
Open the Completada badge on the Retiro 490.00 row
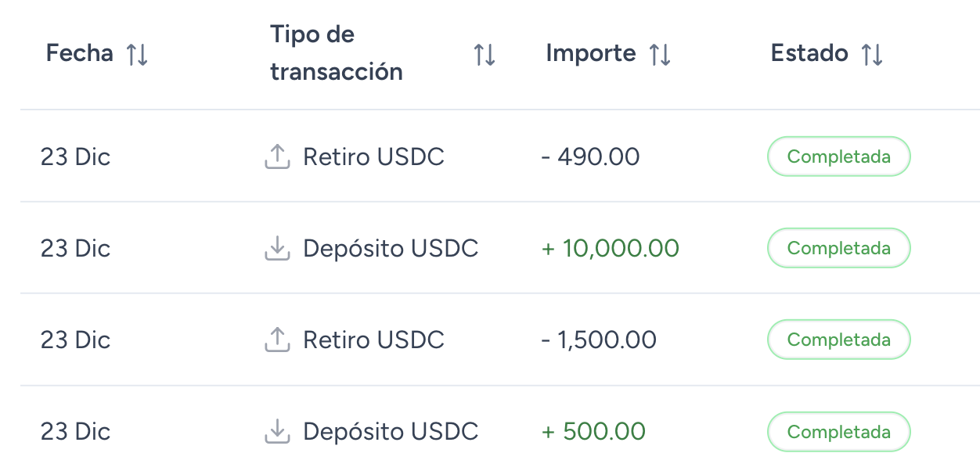point(838,156)
